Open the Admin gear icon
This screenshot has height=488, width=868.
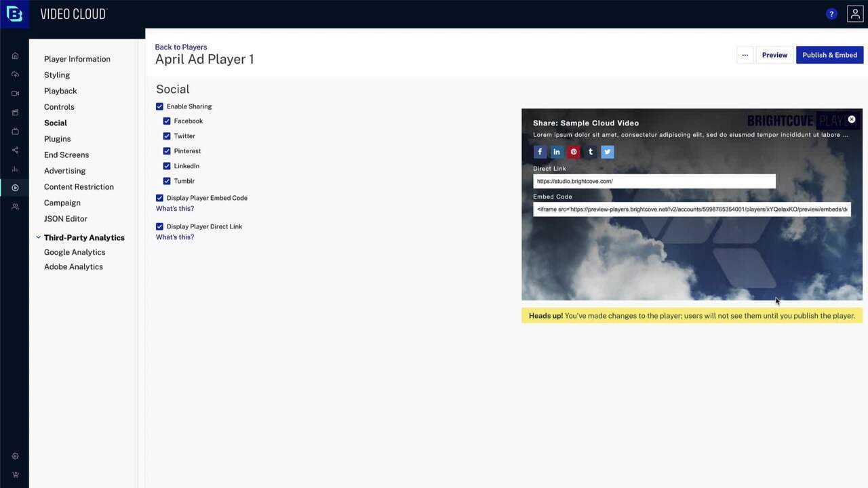(15, 456)
